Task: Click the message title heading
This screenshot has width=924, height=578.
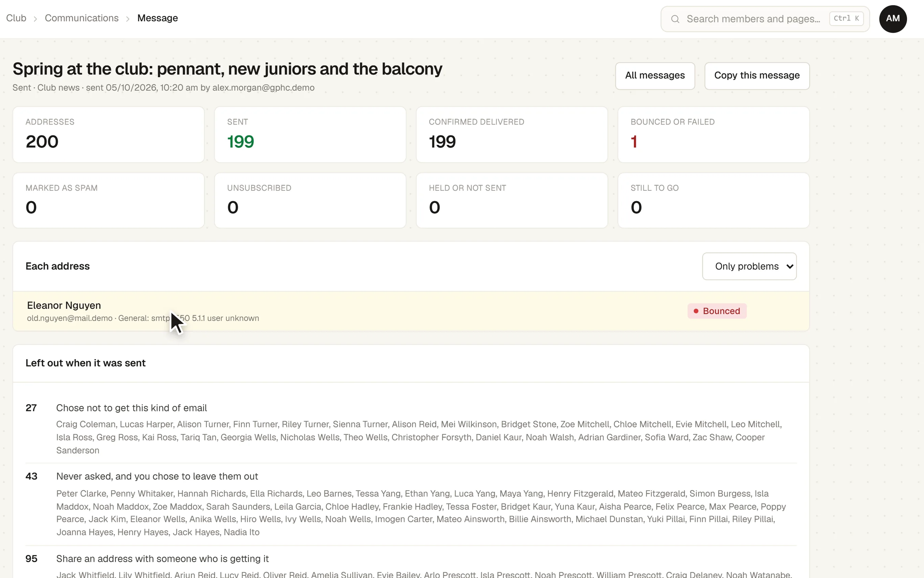Action: (228, 69)
